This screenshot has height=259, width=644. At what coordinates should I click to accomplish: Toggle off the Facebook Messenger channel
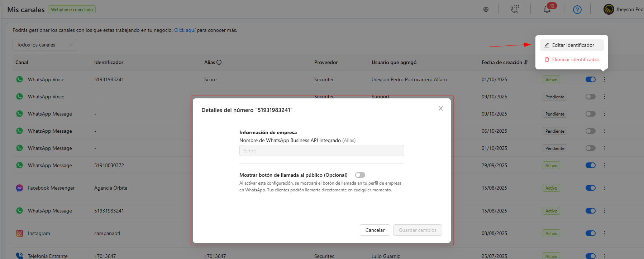click(590, 188)
